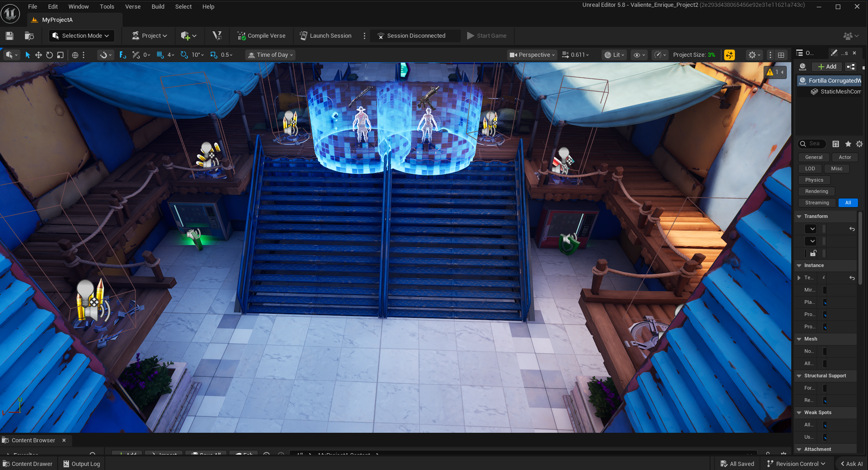868x470 pixels.
Task: Open Time of Day dropdown
Action: click(x=271, y=55)
